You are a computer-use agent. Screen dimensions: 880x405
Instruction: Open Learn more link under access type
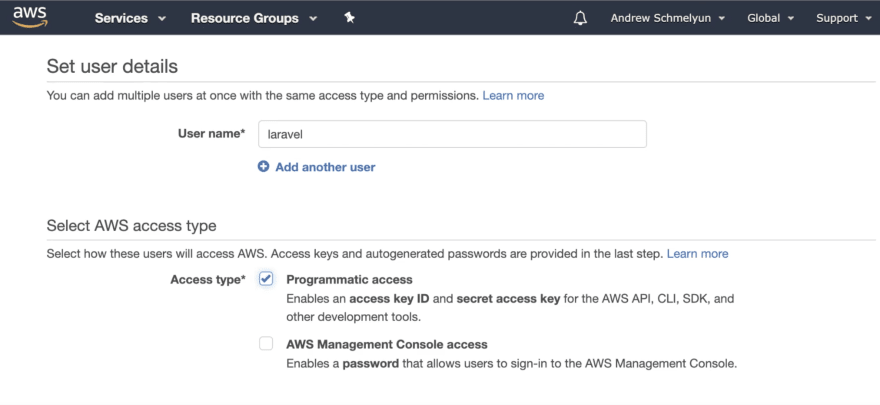point(697,254)
